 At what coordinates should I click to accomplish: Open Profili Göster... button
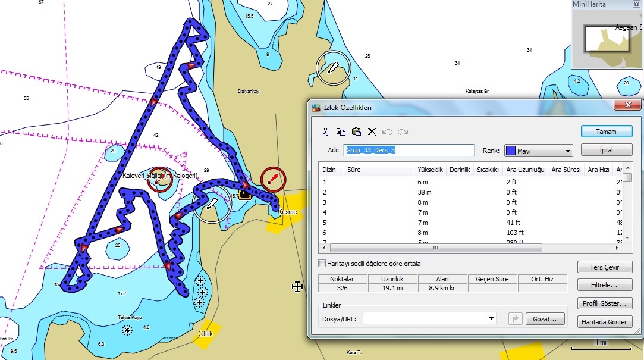605,303
